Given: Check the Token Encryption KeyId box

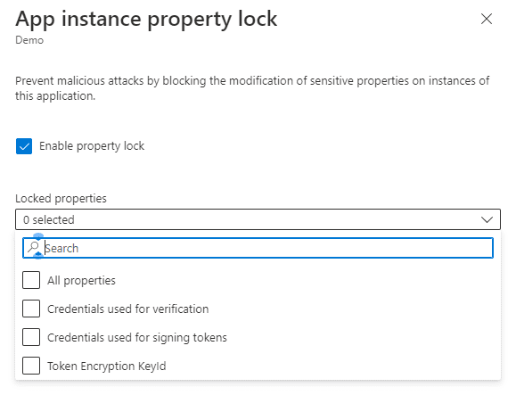Looking at the screenshot, I should tap(31, 366).
